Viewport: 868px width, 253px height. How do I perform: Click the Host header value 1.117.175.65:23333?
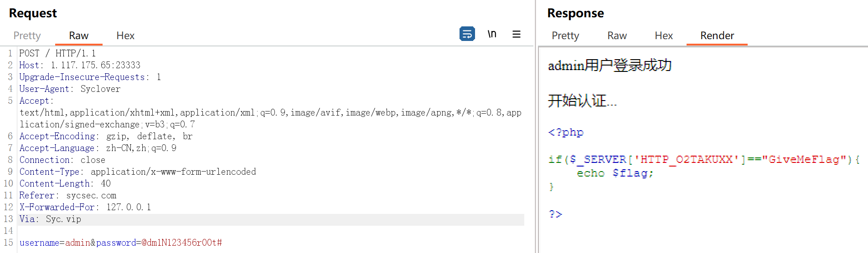pyautogui.click(x=95, y=65)
